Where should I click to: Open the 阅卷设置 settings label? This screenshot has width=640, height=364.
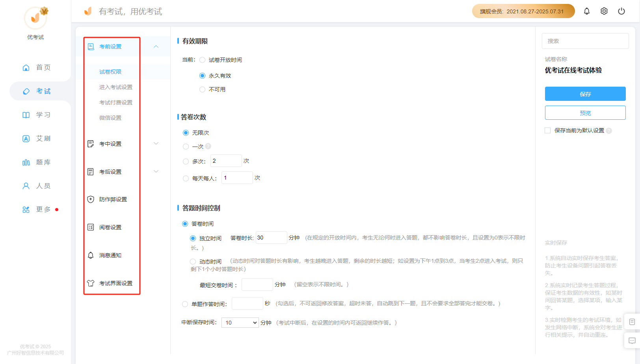coord(110,227)
